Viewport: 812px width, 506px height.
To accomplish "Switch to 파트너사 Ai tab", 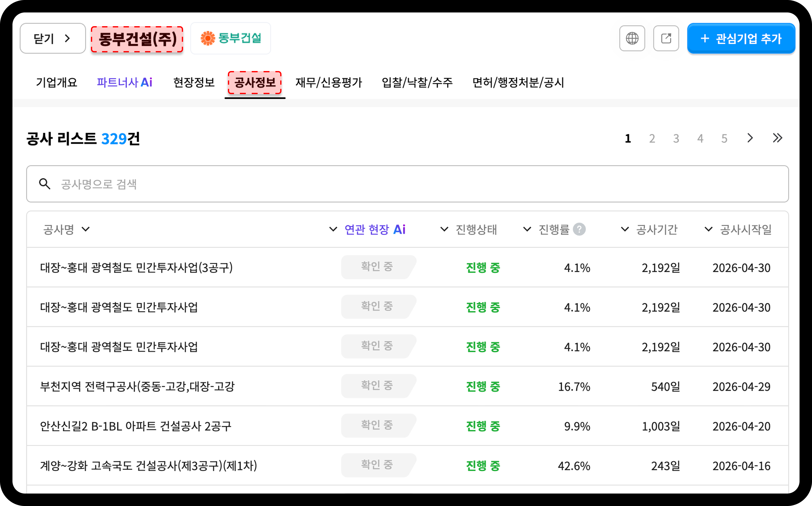I will (124, 82).
